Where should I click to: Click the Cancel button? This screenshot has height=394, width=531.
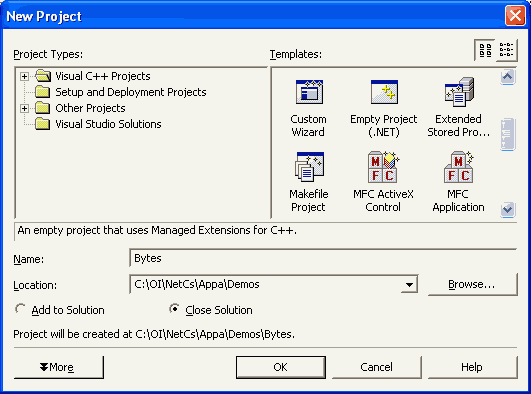point(377,367)
